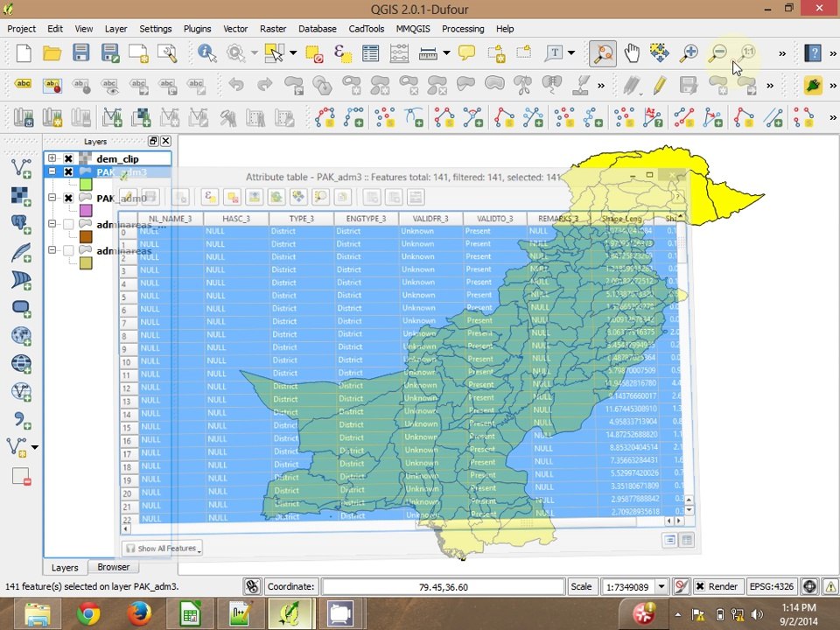Viewport: 840px width, 630px height.
Task: Click the Deselect Features icon
Action: click(x=313, y=53)
